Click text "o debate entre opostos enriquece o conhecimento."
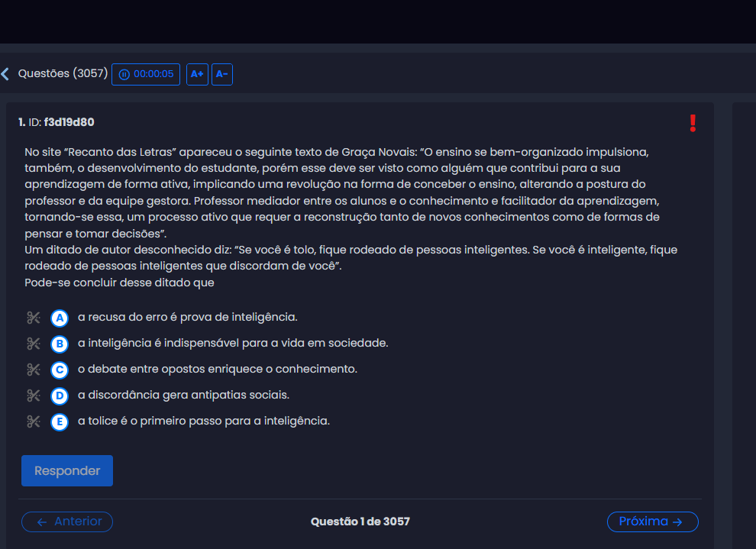This screenshot has width=756, height=549. click(x=218, y=370)
